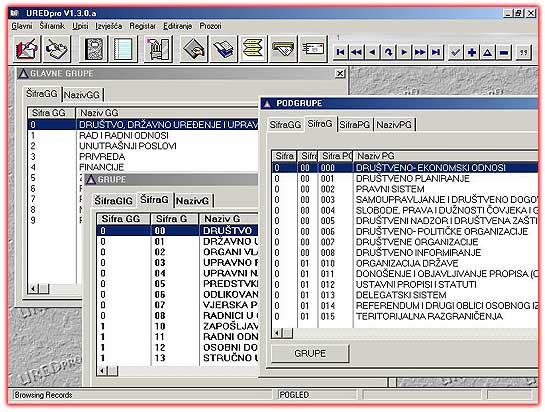The image size is (545, 412).
Task: Open the blue lined notepad icon
Action: click(x=123, y=49)
